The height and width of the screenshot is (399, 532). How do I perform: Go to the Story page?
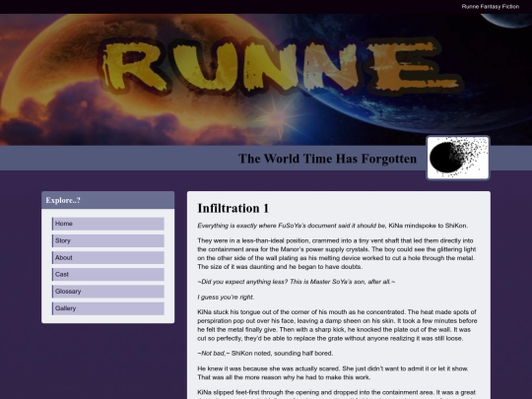pos(108,241)
